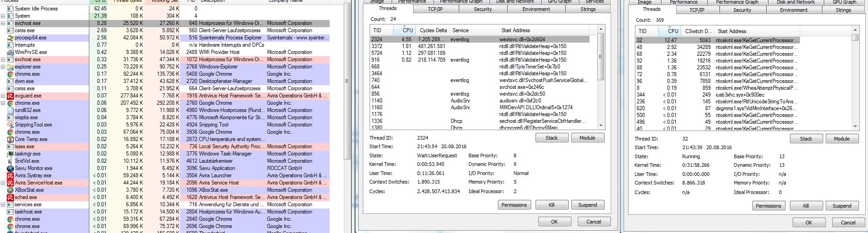This screenshot has width=868, height=233.
Task: Select thread 3372 in svchost thread list
Action: [480, 46]
